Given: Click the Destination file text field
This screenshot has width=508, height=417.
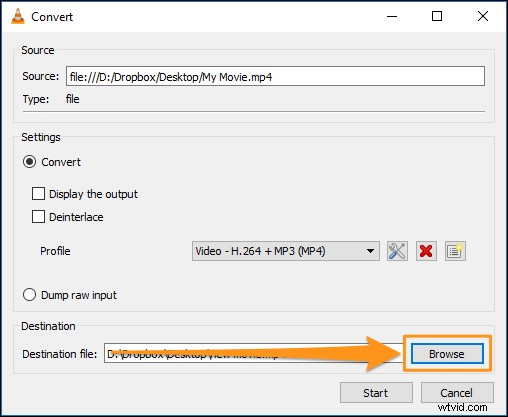Looking at the screenshot, I should (255, 353).
